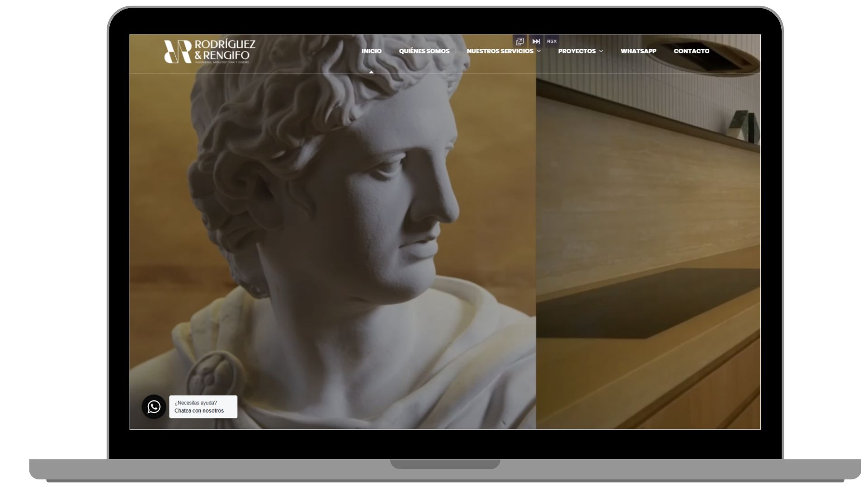The width and height of the screenshot is (868, 488).
Task: Go to the Inicio page
Action: coord(371,51)
